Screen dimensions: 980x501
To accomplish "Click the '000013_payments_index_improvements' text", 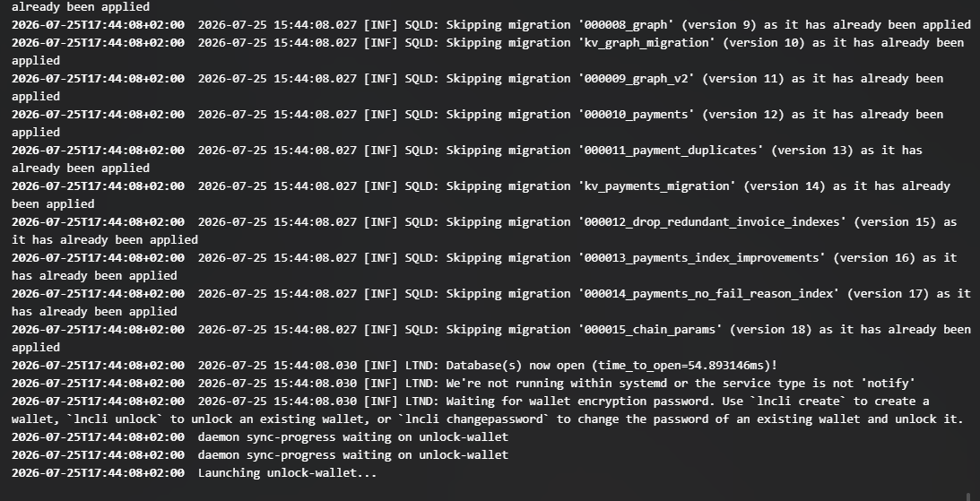I will click(x=701, y=258).
